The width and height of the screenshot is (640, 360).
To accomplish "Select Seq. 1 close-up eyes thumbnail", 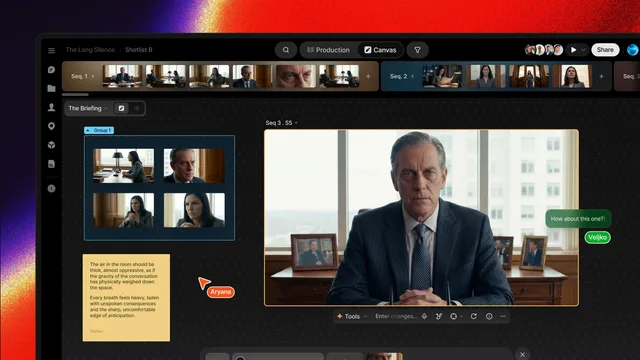I will click(296, 76).
